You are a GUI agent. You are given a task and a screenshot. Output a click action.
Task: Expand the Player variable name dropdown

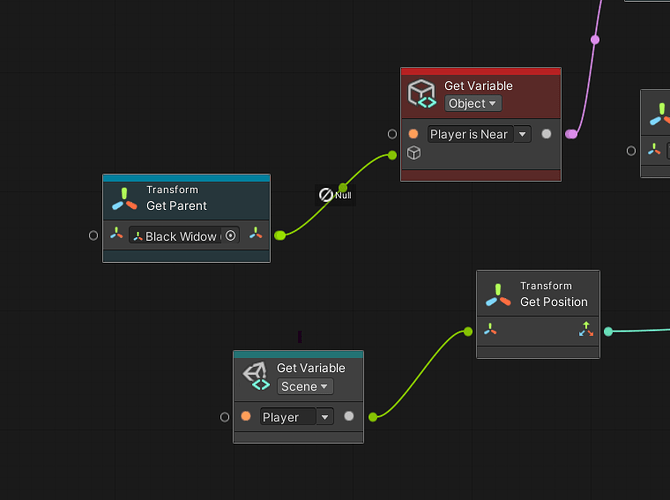[x=325, y=417]
